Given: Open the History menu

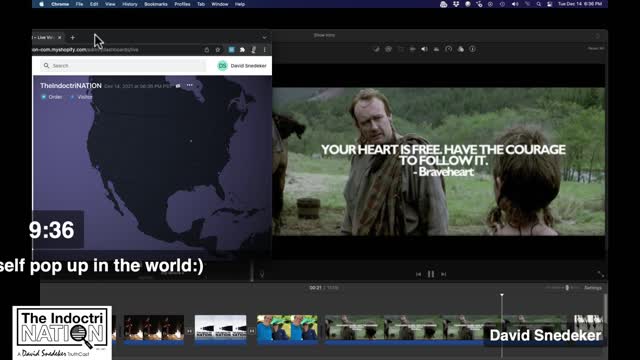Looking at the screenshot, I should pos(130,4).
